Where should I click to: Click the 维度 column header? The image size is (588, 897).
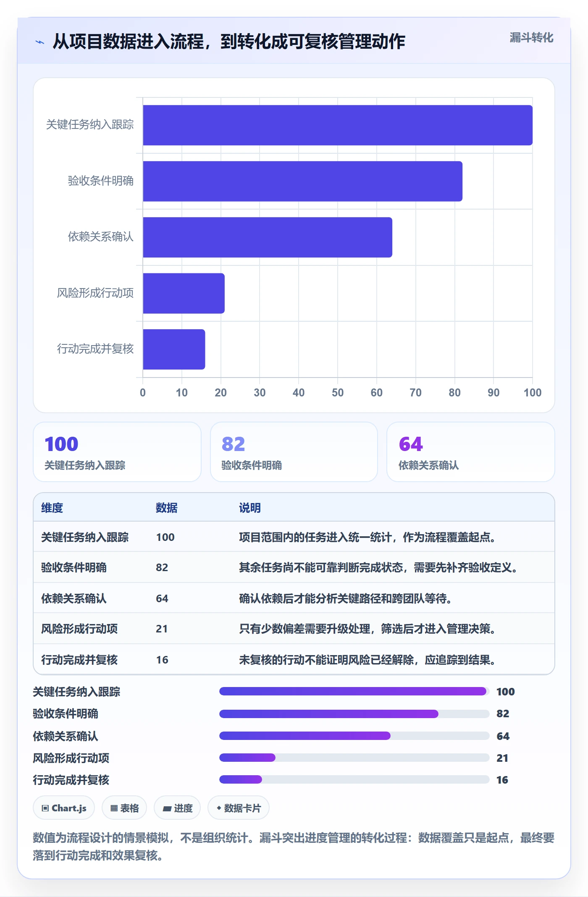[52, 508]
